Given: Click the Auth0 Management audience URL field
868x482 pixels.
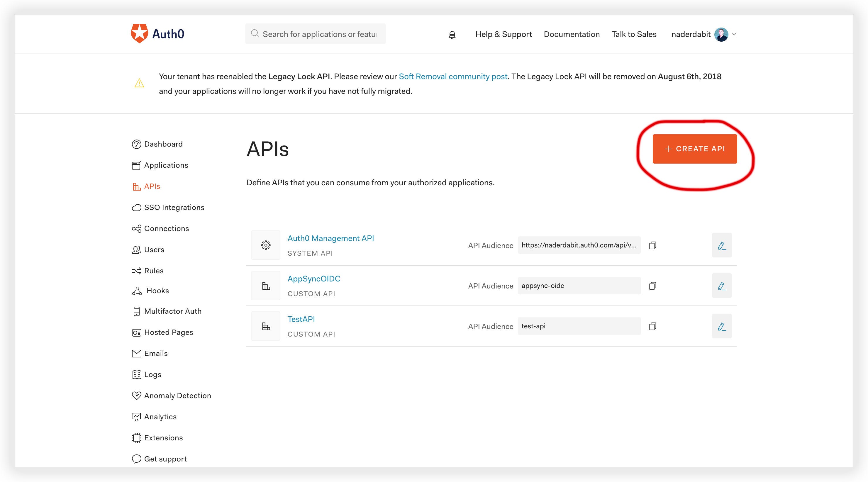Looking at the screenshot, I should click(579, 245).
